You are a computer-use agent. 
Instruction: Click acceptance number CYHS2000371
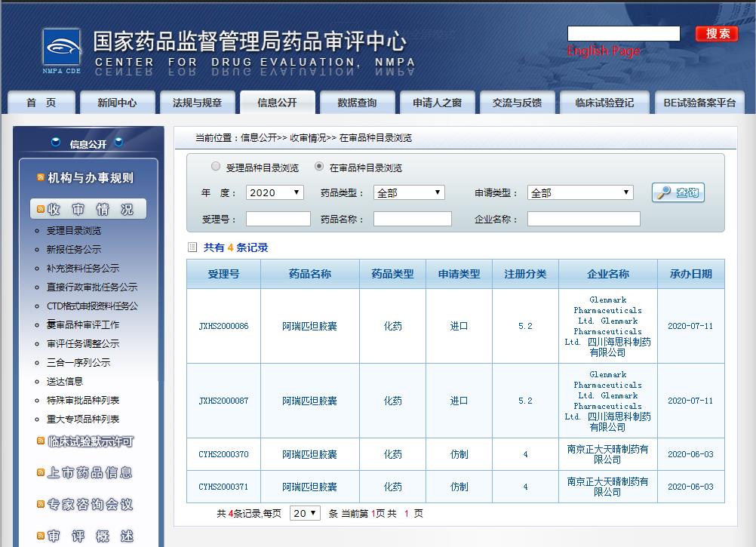224,487
